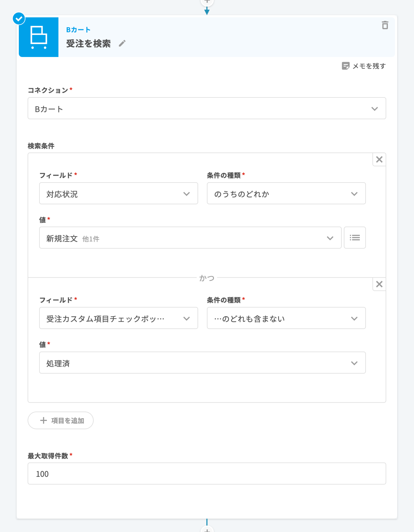This screenshot has height=532, width=414.
Task: Click the Bカート cart app icon
Action: (x=39, y=37)
